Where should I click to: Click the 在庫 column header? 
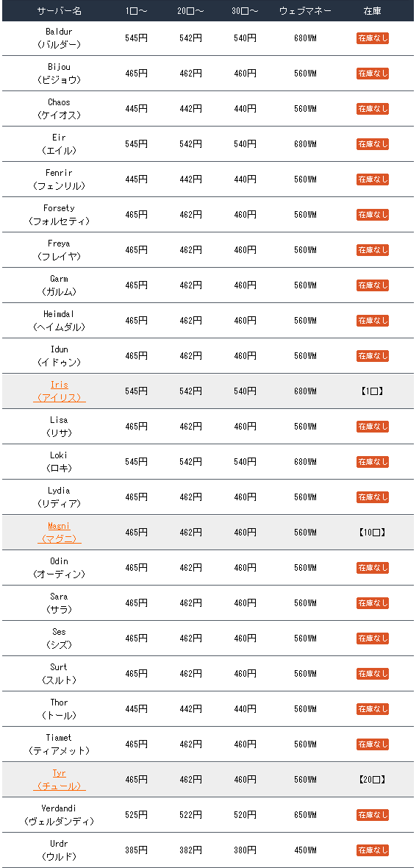tap(373, 10)
